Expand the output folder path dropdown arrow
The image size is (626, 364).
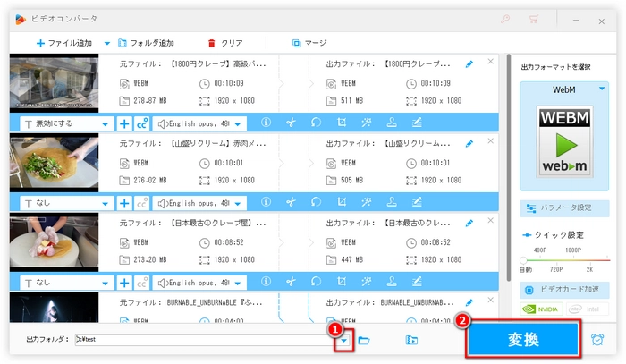[x=343, y=340]
